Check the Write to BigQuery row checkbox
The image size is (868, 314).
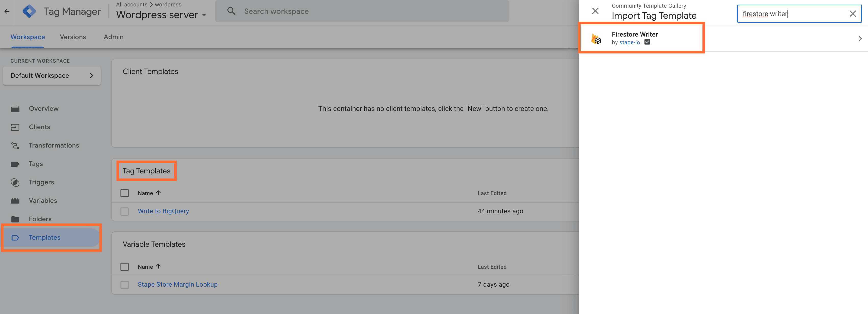(x=125, y=211)
